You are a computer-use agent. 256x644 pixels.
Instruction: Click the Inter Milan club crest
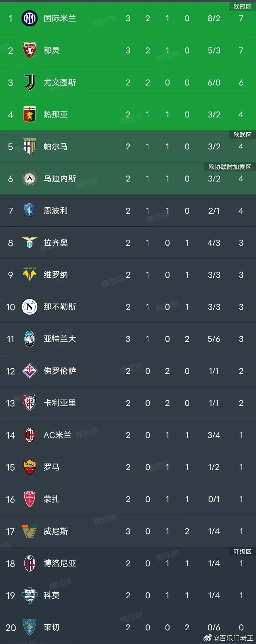[30, 18]
